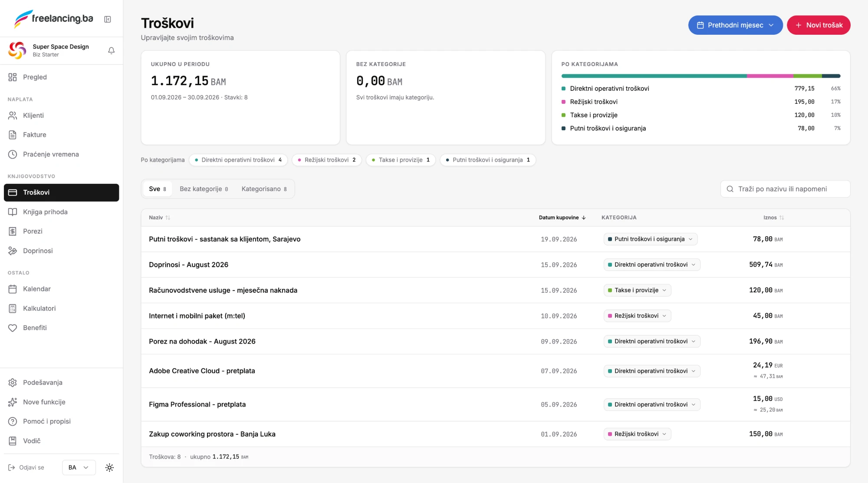The height and width of the screenshot is (483, 868).
Task: Open Knjiga prihoda book item
Action: 62,212
